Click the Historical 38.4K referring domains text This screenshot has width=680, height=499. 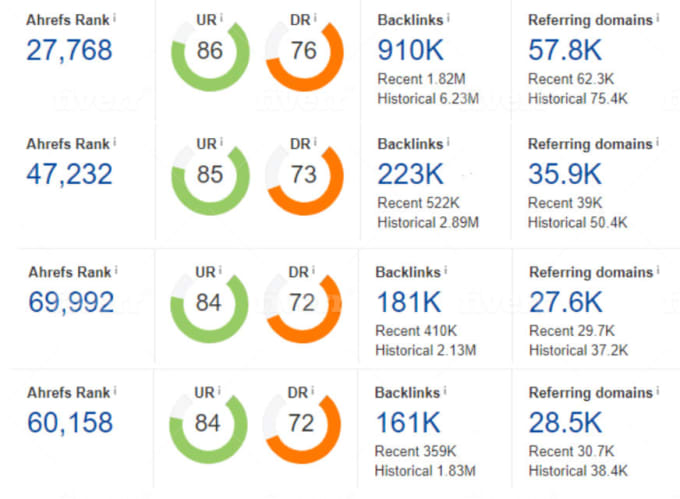(x=578, y=470)
